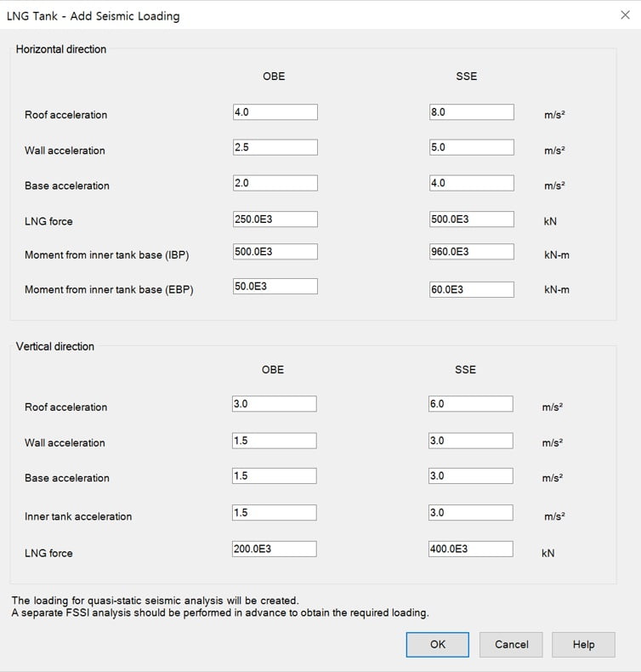The image size is (641, 672).
Task: Open Help for seismic loading
Action: pyautogui.click(x=583, y=644)
